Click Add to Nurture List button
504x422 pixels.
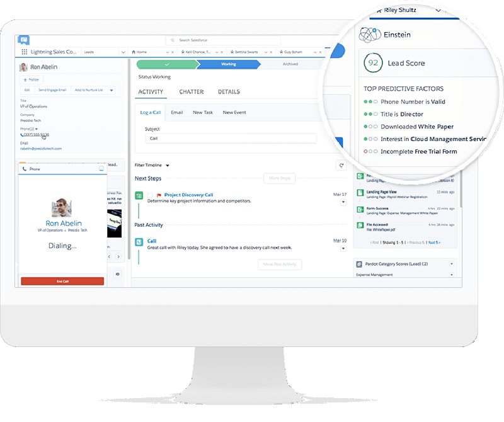pos(89,90)
